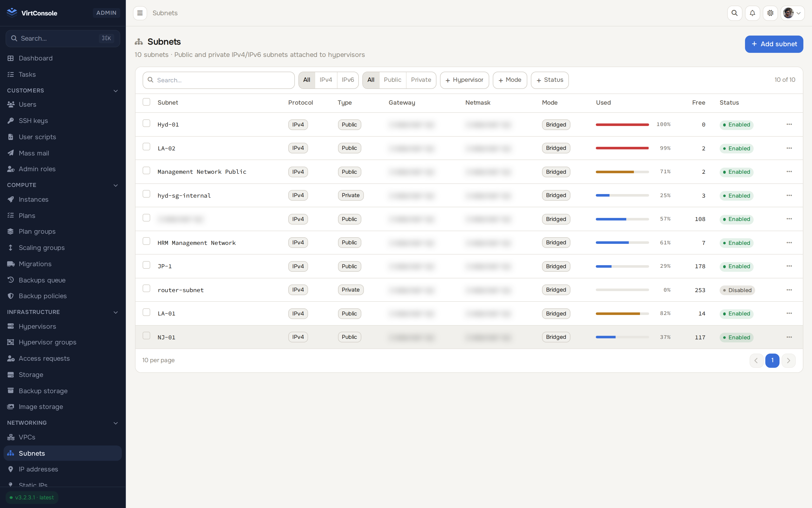The width and height of the screenshot is (812, 508).
Task: Open SSH keys page
Action: click(63, 121)
